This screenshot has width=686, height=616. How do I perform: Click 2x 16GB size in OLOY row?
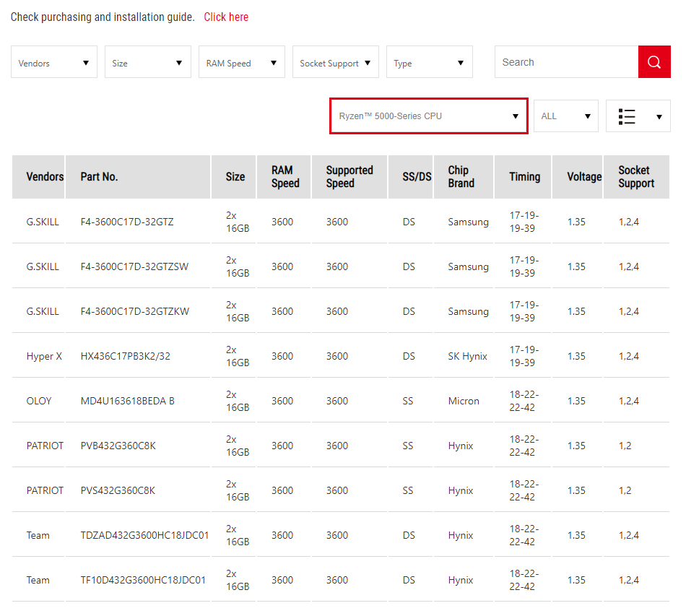pyautogui.click(x=238, y=402)
